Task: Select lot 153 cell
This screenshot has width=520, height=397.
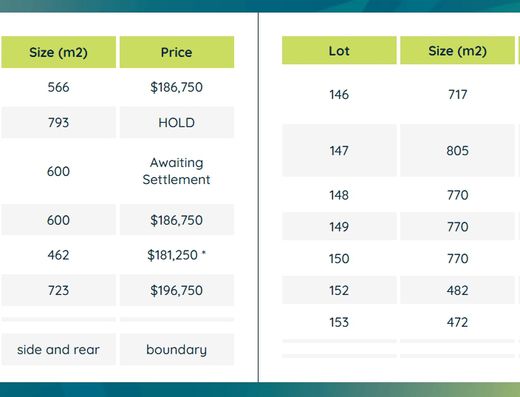Action: pos(339,322)
